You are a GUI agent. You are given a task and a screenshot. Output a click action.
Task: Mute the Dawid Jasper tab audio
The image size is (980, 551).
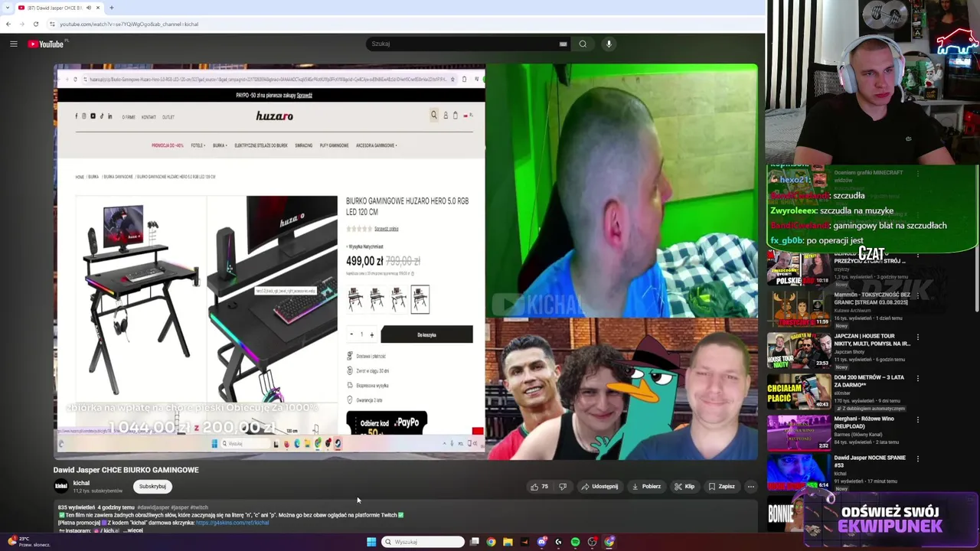pyautogui.click(x=88, y=8)
